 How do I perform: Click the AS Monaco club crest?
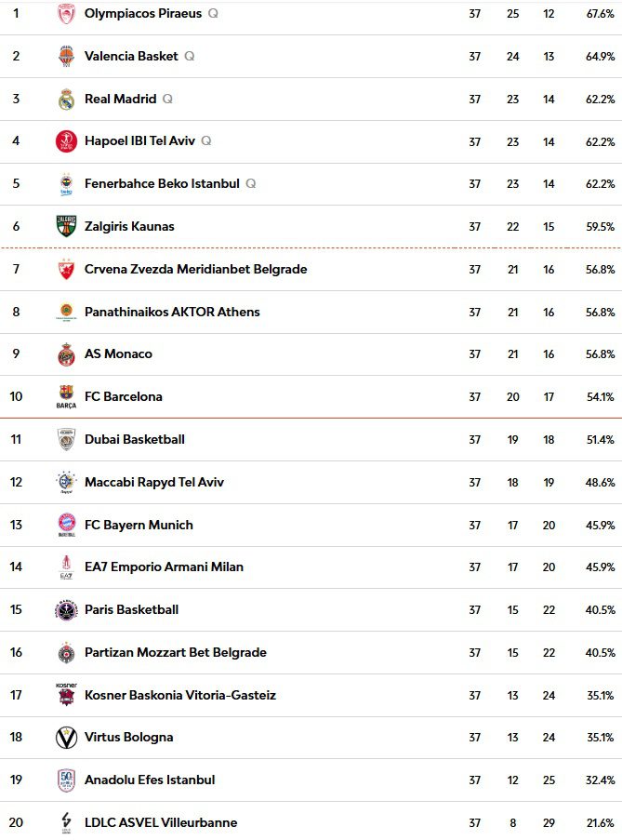tap(66, 354)
